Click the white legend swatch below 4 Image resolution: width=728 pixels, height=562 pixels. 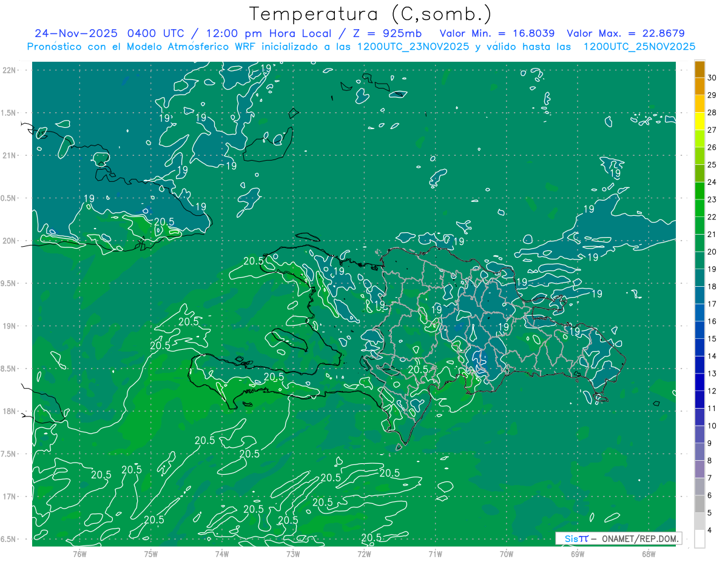point(699,539)
